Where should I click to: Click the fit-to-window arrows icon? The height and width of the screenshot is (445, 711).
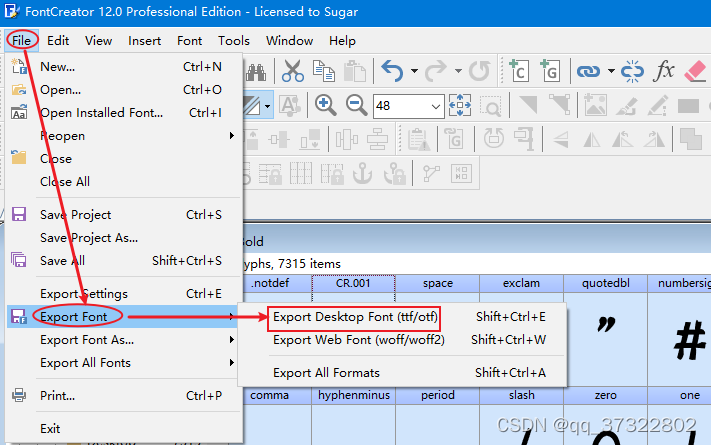pyautogui.click(x=460, y=105)
